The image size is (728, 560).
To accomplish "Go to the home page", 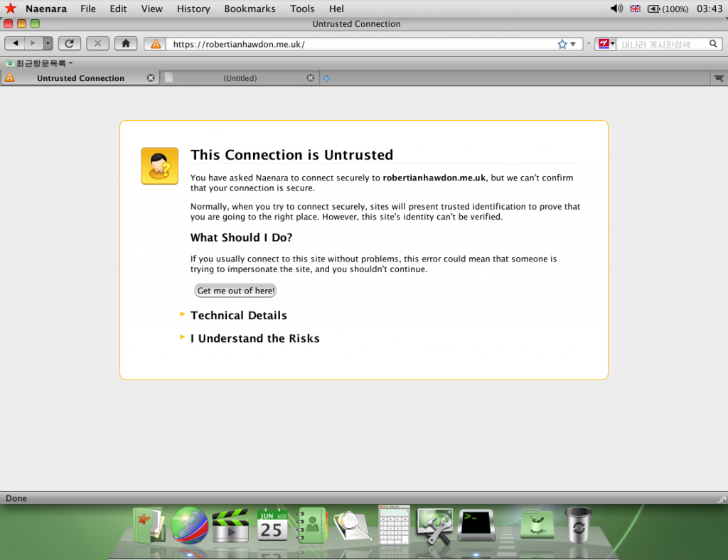I will coord(126,43).
